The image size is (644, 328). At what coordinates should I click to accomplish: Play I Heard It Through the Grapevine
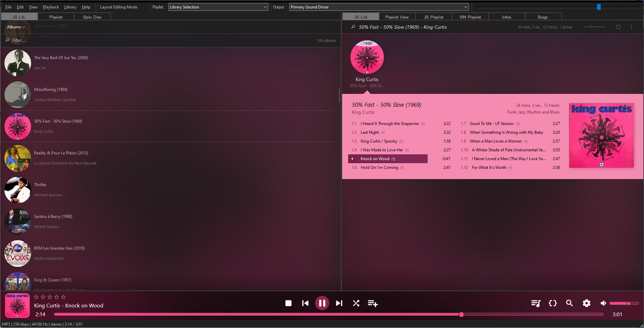click(401, 124)
